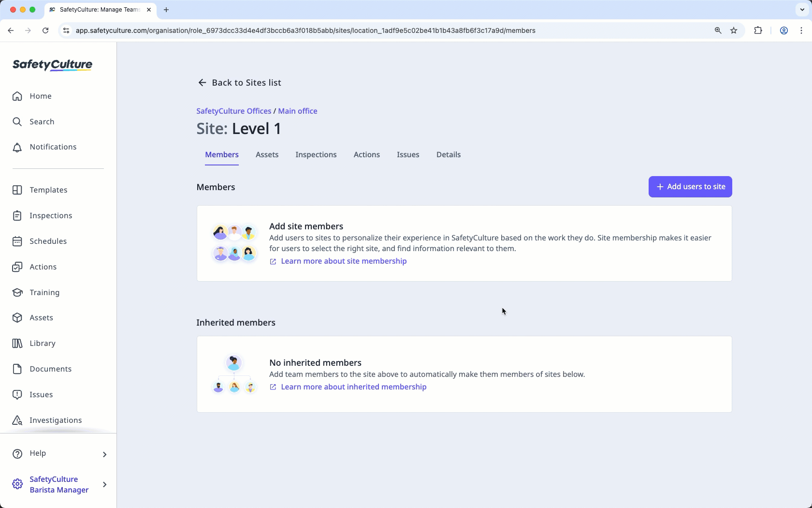
Task: Open the Chrome profile icon
Action: click(x=784, y=30)
